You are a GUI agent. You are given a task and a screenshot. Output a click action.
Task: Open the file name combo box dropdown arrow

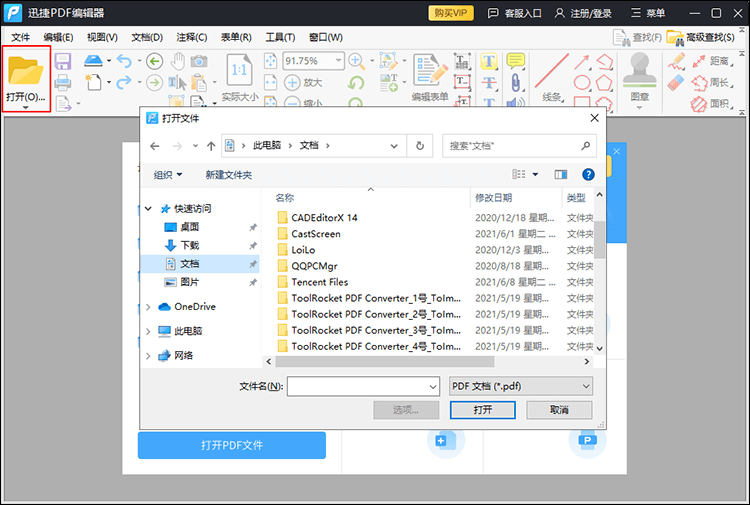pos(433,386)
